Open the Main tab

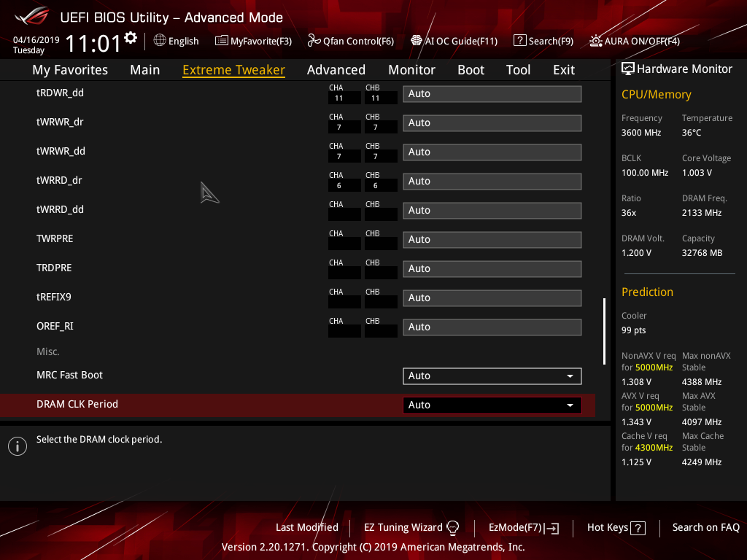click(x=145, y=70)
